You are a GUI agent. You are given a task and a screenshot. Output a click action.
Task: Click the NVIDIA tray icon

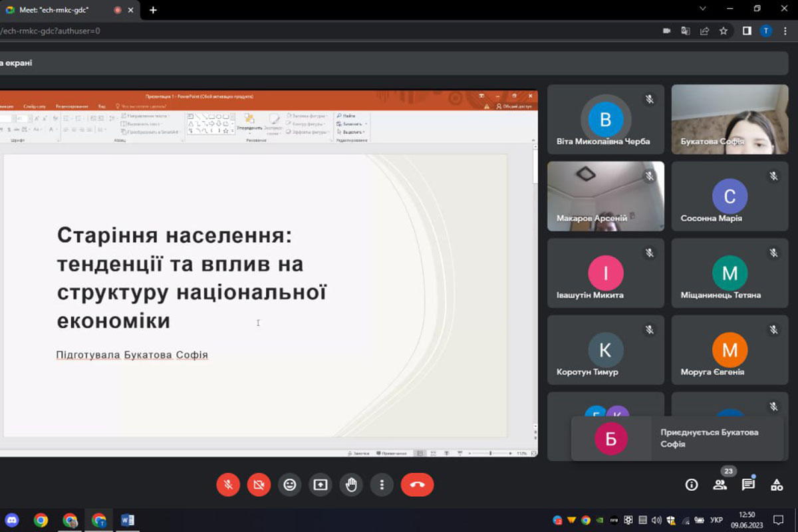pyautogui.click(x=600, y=520)
